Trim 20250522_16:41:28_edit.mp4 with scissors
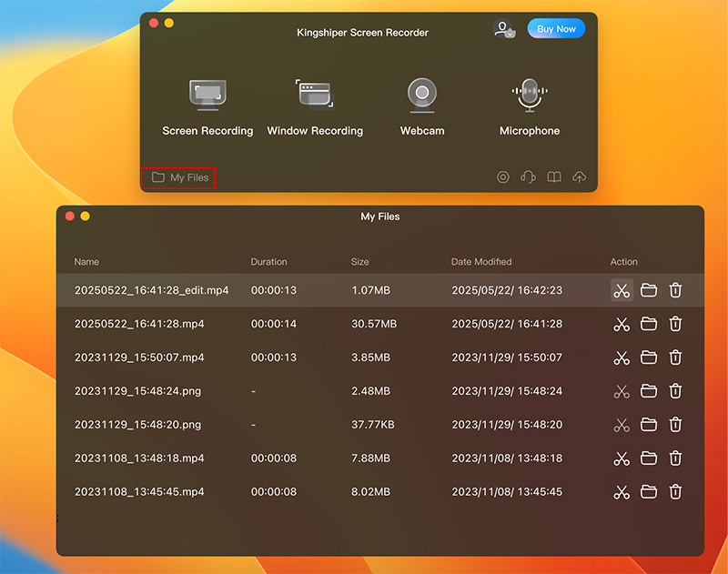This screenshot has width=728, height=574. click(x=622, y=290)
